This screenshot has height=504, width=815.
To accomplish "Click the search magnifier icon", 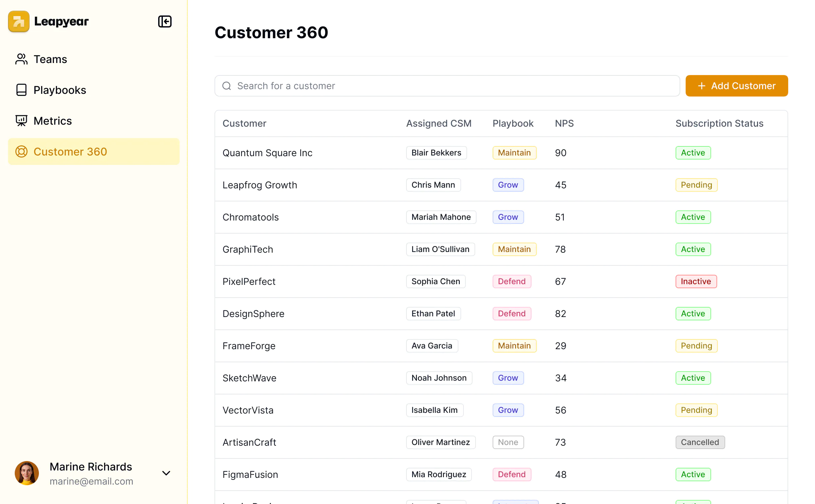I will pos(227,86).
